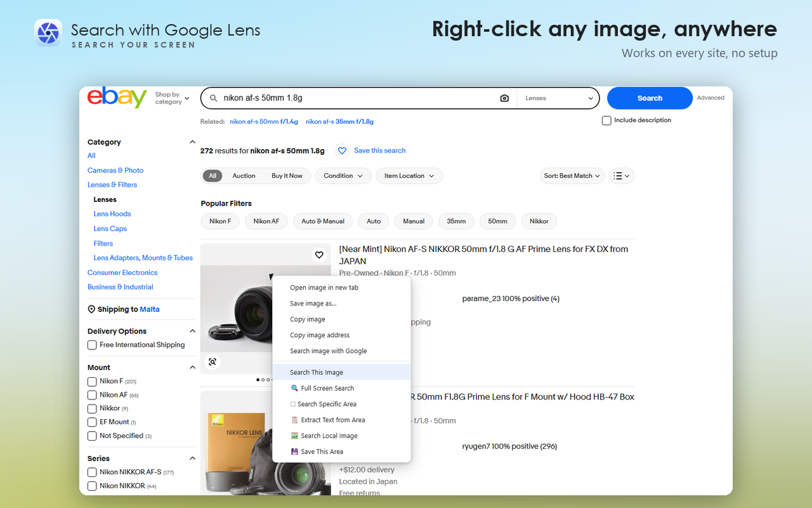This screenshot has width=812, height=508.
Task: Add first Nikon listing to watchlist heart
Action: [x=319, y=255]
